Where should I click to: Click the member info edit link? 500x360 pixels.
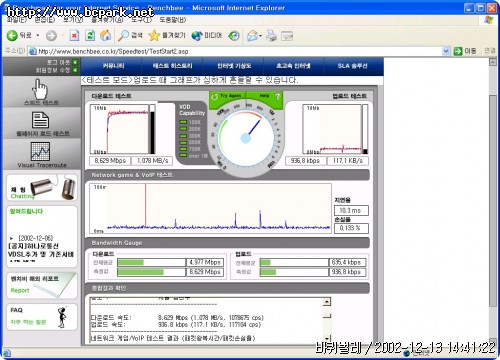point(57,70)
